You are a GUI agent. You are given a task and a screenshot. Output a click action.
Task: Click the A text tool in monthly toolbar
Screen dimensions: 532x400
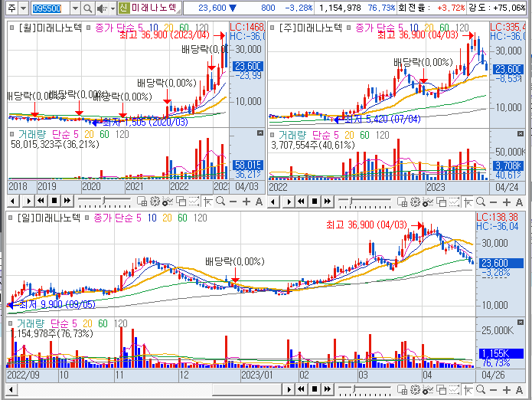click(259, 202)
